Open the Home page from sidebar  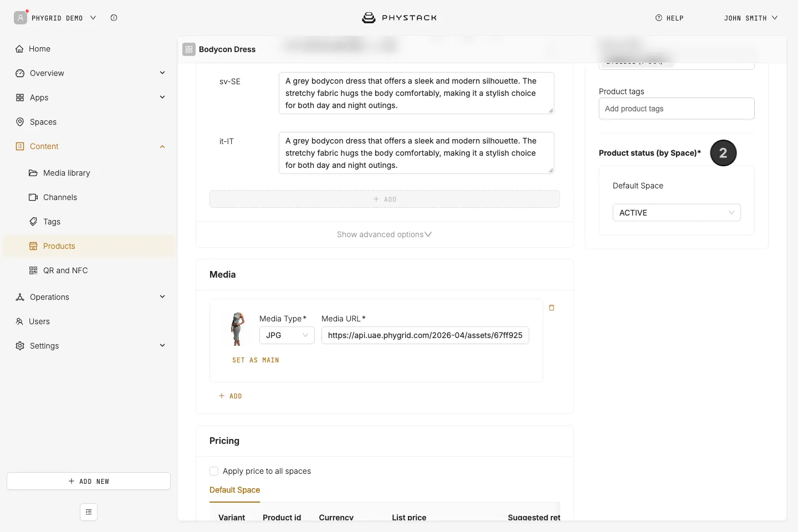coord(39,49)
